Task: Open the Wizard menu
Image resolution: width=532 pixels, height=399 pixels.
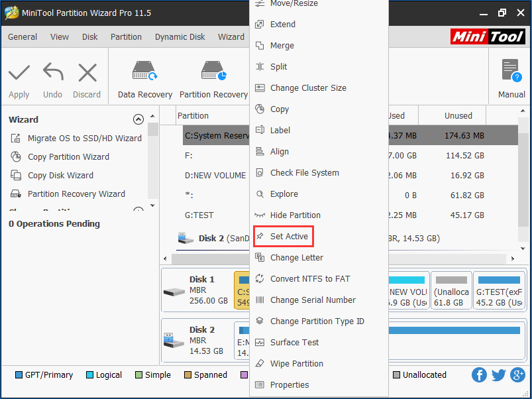Action: point(231,36)
